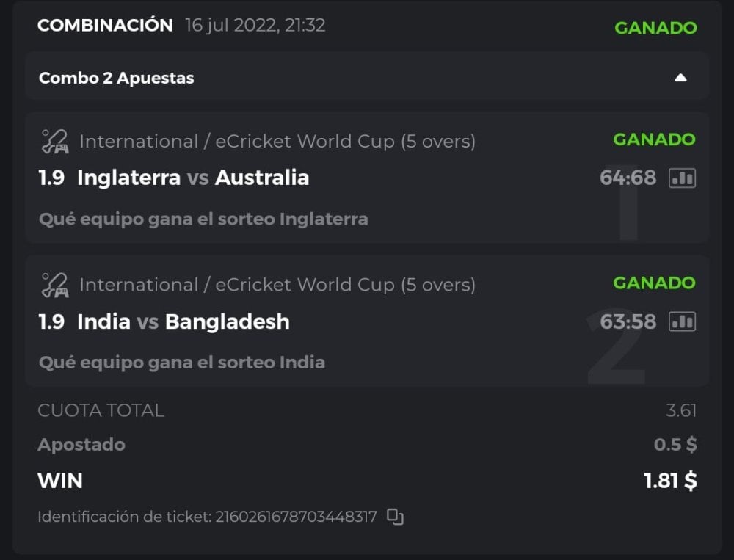Click the Apostado amount 0.5 $
The width and height of the screenshot is (734, 560).
point(675,445)
